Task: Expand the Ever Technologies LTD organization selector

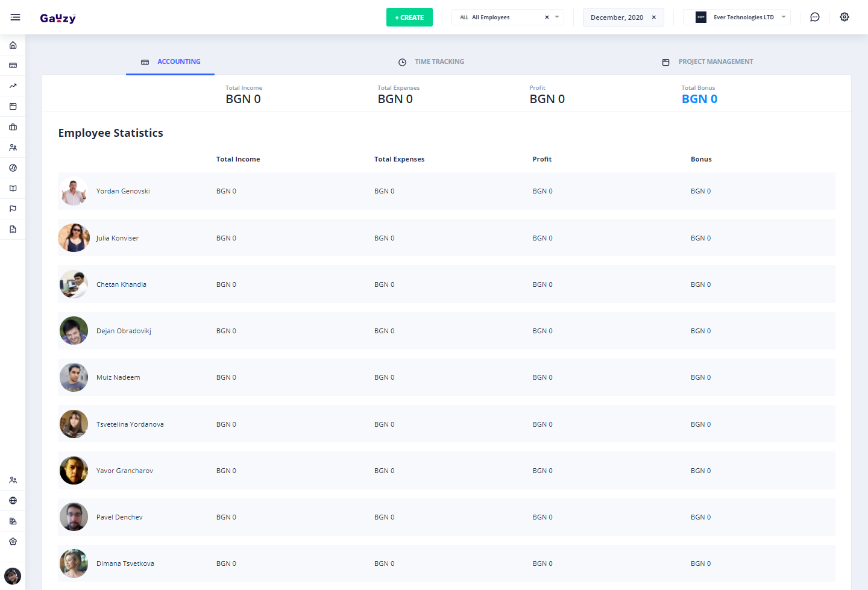Action: pos(783,17)
